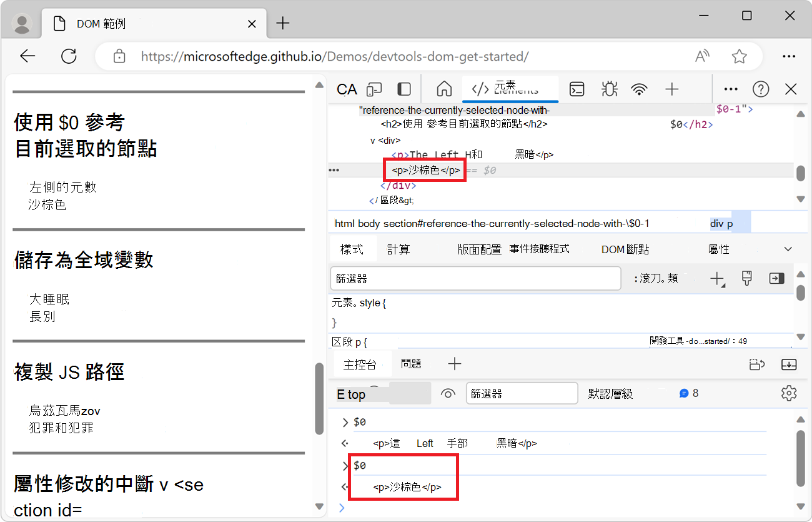Select the 問題 issues drawer tab
Image resolution: width=812 pixels, height=522 pixels.
411,364
